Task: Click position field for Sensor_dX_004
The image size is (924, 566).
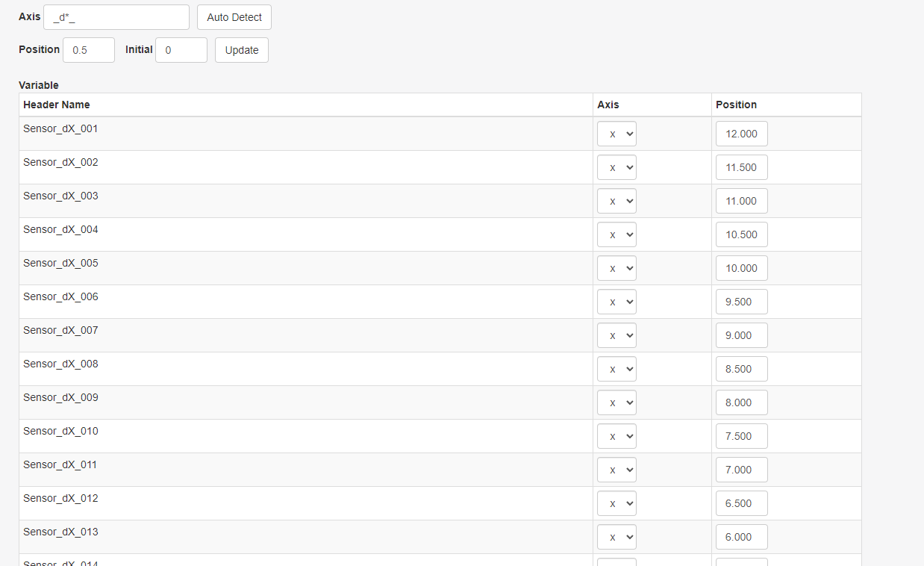Action: tap(741, 235)
